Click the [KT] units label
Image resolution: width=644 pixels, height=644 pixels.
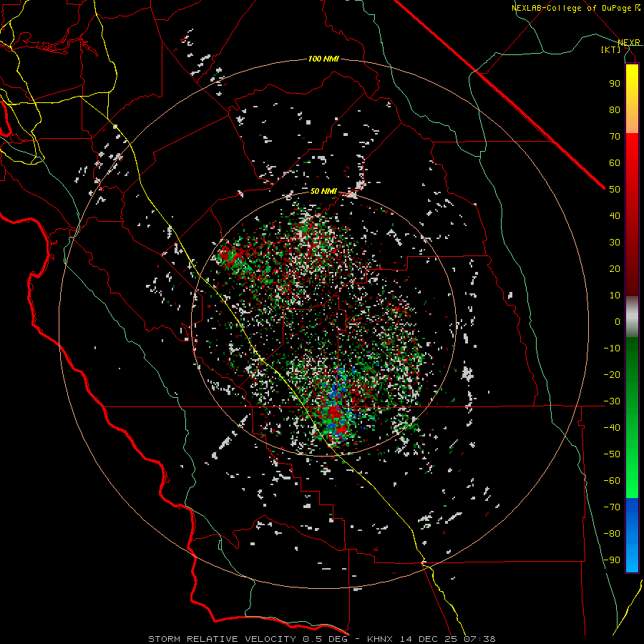tap(611, 49)
